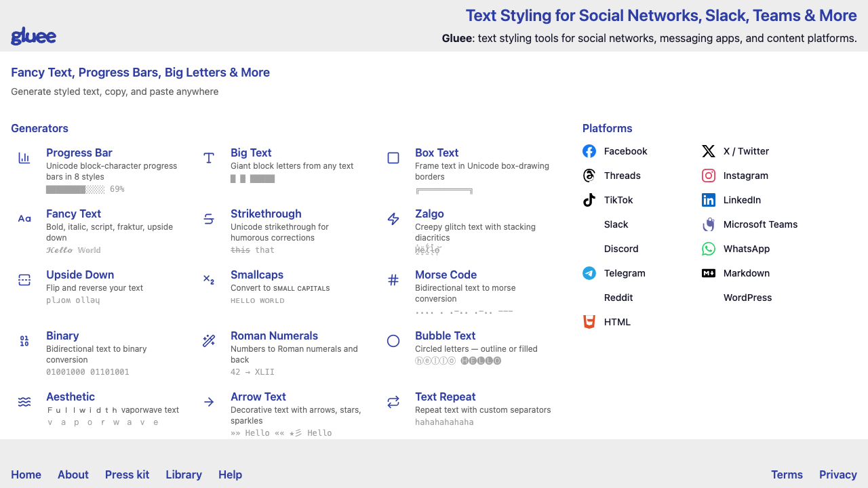Click the Bubble Text circle icon
The width and height of the screenshot is (868, 488).
(393, 341)
